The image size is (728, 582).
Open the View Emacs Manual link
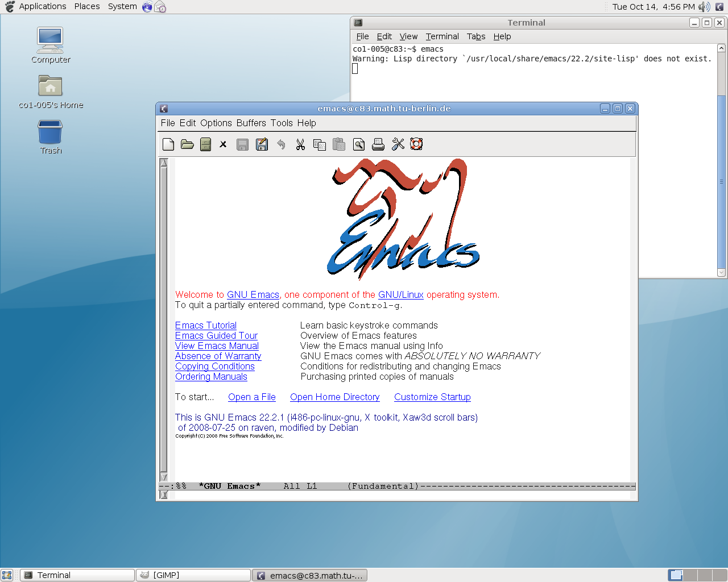coord(217,346)
